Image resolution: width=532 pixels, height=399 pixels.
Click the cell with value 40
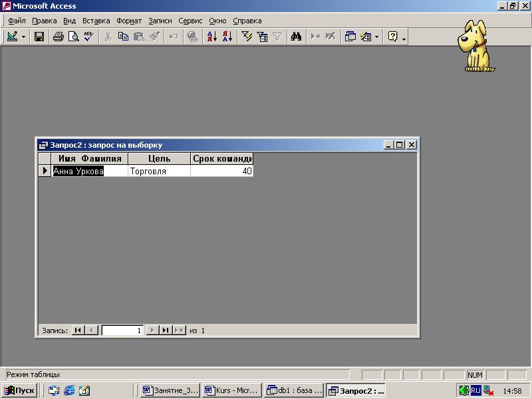click(222, 171)
